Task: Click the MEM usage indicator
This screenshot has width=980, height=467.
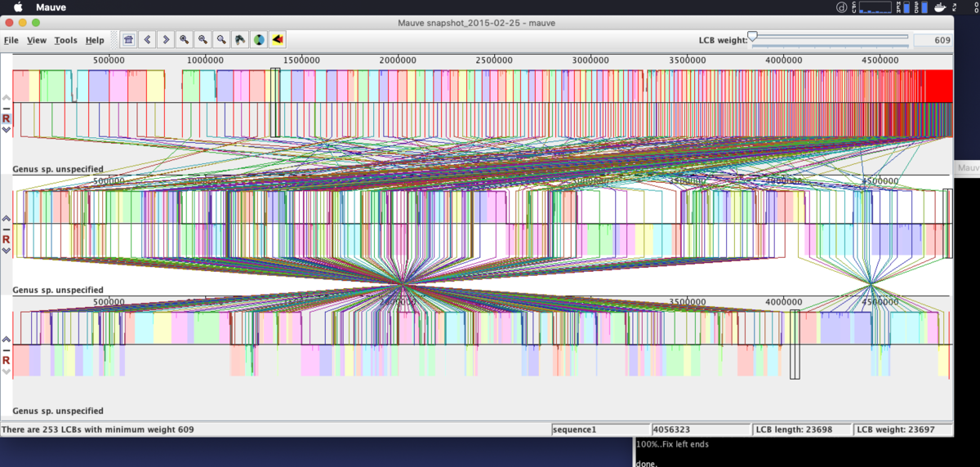Action: tap(905, 7)
